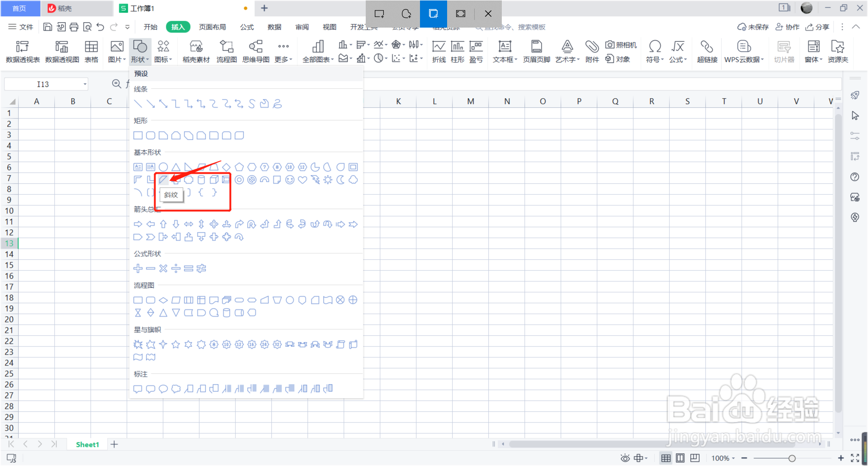Open the flowchart (流程图) tool

pos(226,51)
